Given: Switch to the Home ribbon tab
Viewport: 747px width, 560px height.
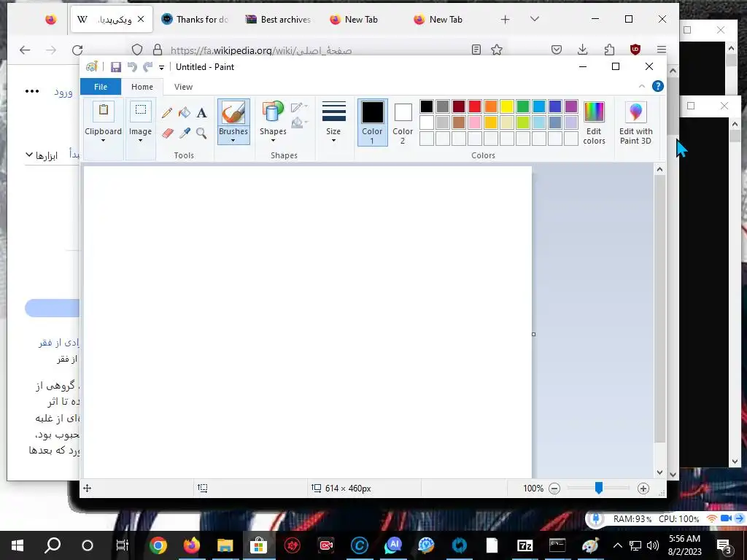Looking at the screenshot, I should (142, 87).
